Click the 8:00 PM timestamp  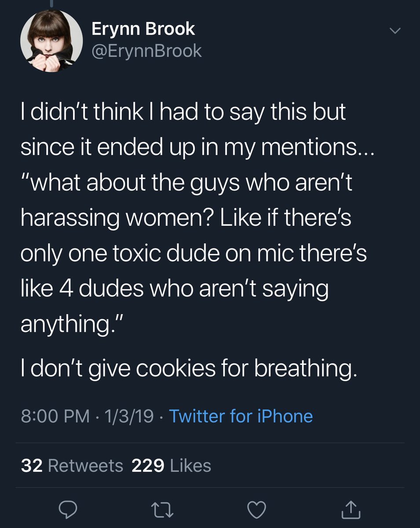[55, 416]
